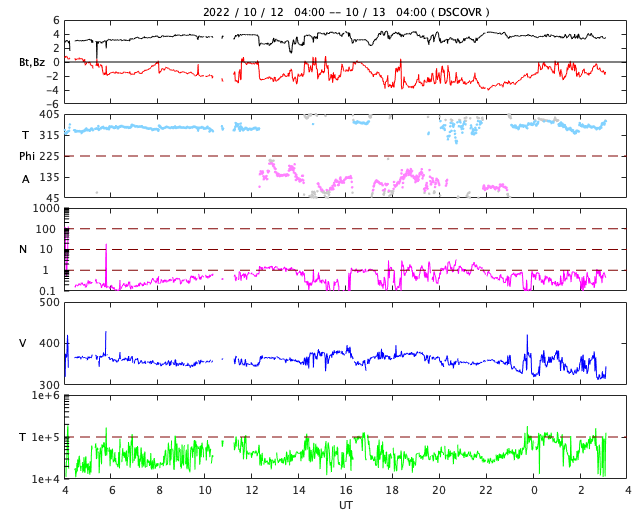Click the 400 tick on V axis

click(49, 343)
